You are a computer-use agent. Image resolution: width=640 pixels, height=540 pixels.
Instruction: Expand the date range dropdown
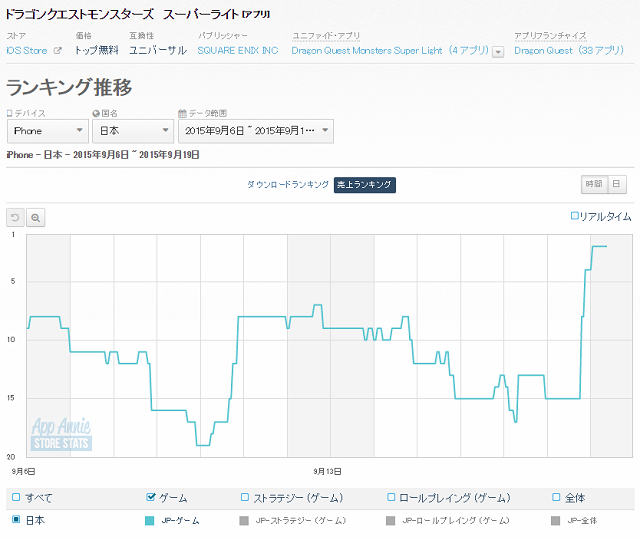coord(255,131)
